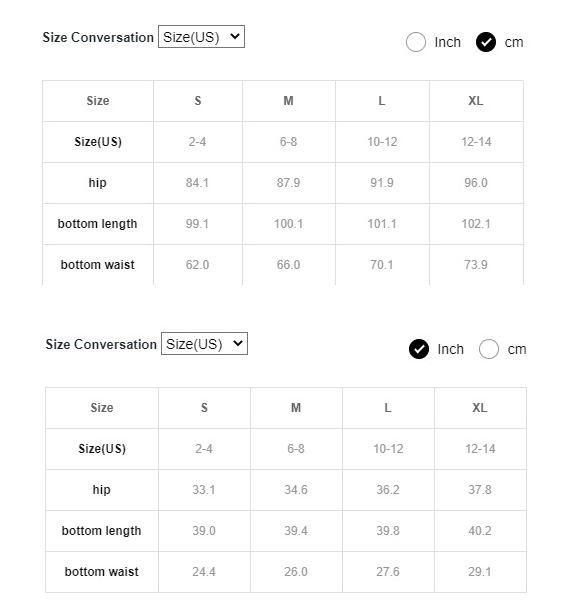The width and height of the screenshot is (579, 609).
Task: Select the cm radio button in bottom chart
Action: point(489,349)
